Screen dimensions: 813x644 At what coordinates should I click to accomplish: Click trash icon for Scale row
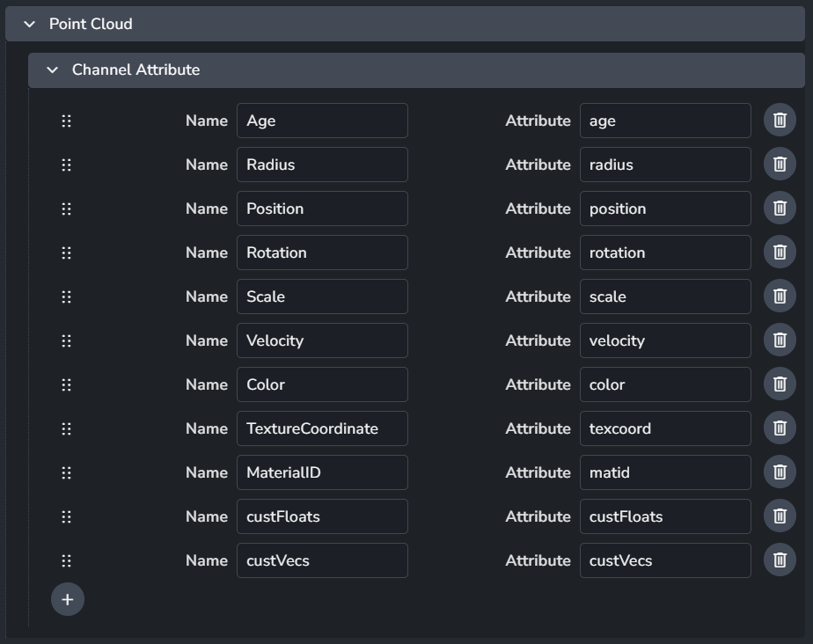[780, 296]
